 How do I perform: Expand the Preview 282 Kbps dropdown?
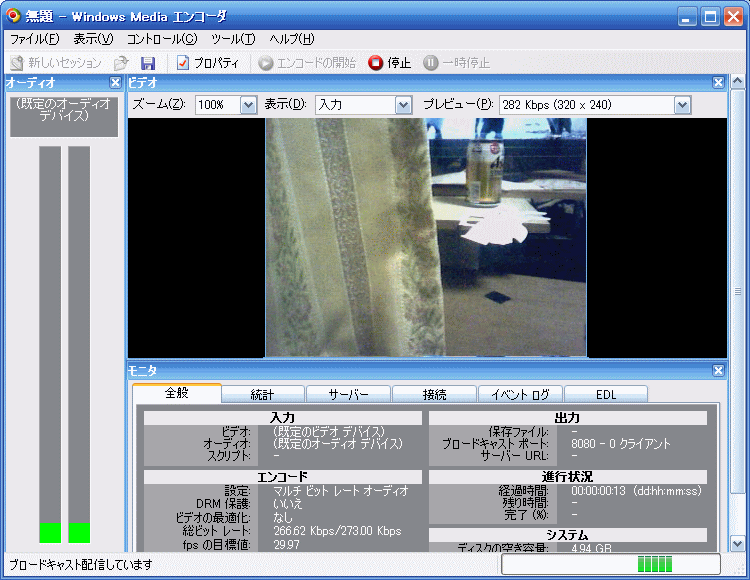682,105
